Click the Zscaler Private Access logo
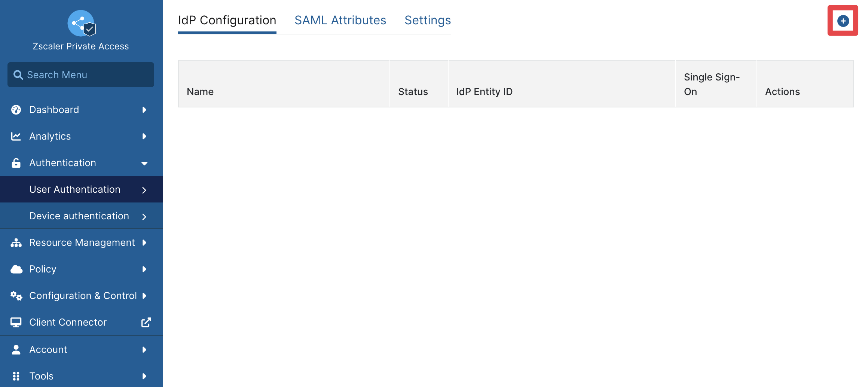 [x=82, y=23]
